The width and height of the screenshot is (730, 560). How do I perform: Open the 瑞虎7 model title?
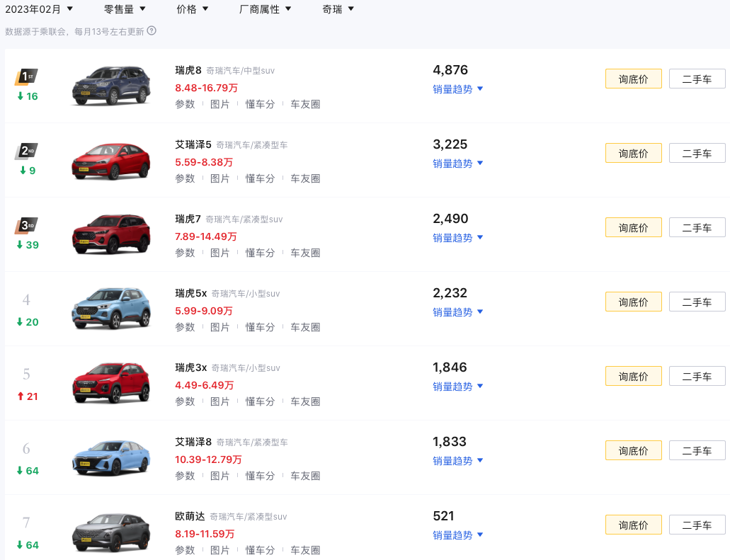[x=188, y=219]
